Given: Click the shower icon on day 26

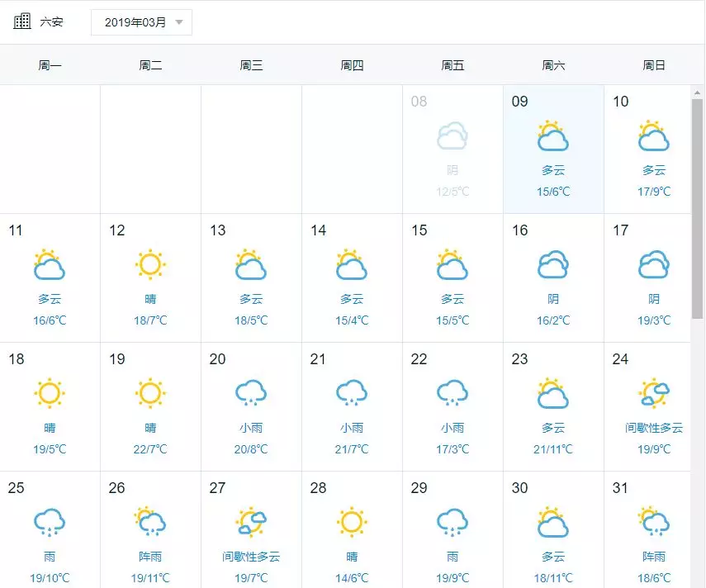Looking at the screenshot, I should point(150,522).
